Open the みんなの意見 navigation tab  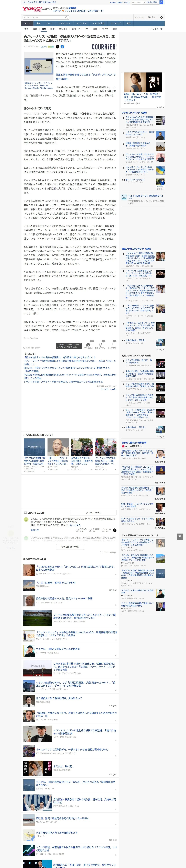[x=98, y=24]
